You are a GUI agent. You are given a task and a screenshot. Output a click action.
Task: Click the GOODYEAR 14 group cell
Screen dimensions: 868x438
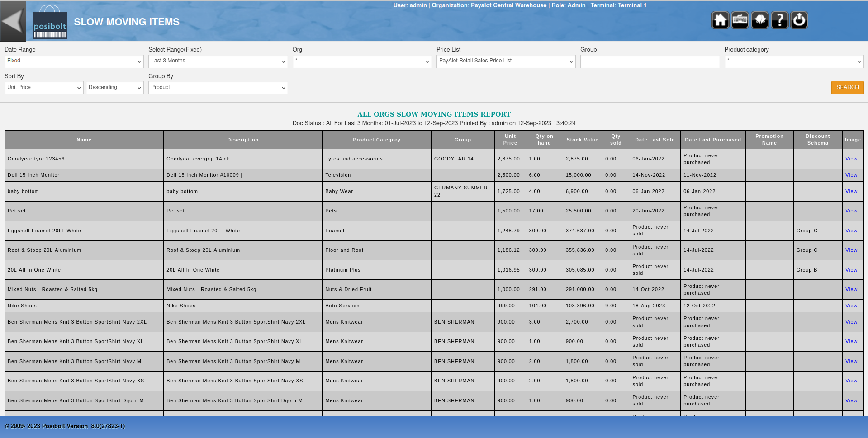[463, 159]
